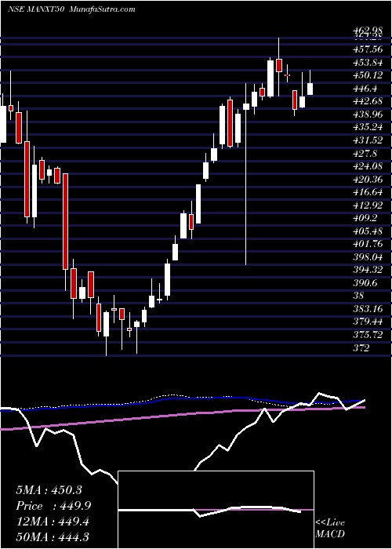This screenshot has width=392, height=549.
Task: Click the candle with long wick to 398
Action: pos(246,107)
